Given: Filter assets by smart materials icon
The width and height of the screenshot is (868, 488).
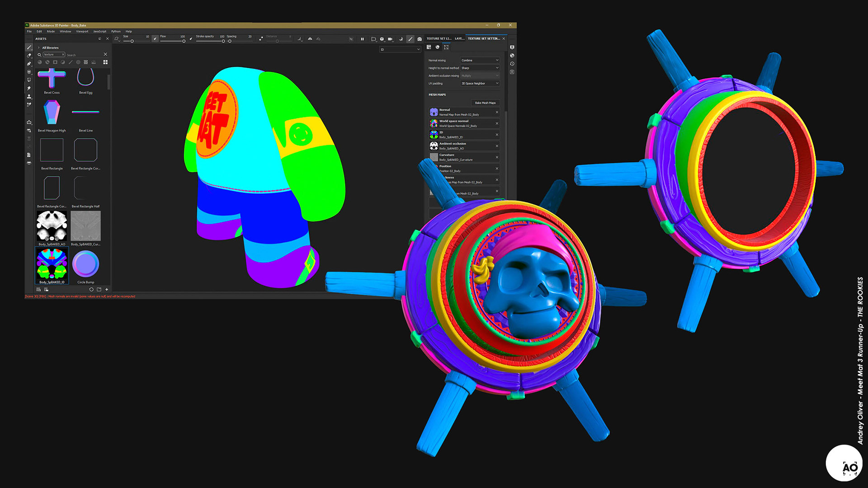Looking at the screenshot, I should tap(47, 62).
